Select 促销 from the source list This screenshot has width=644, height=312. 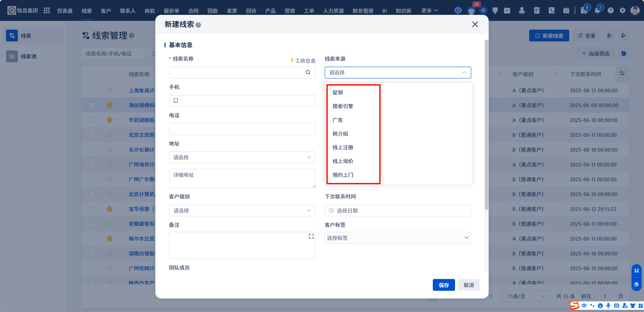point(398,92)
